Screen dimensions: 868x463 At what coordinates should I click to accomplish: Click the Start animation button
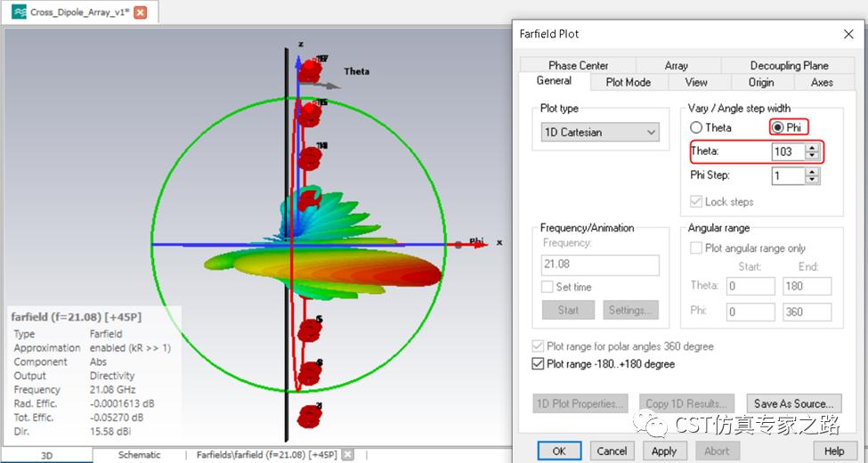pos(568,310)
